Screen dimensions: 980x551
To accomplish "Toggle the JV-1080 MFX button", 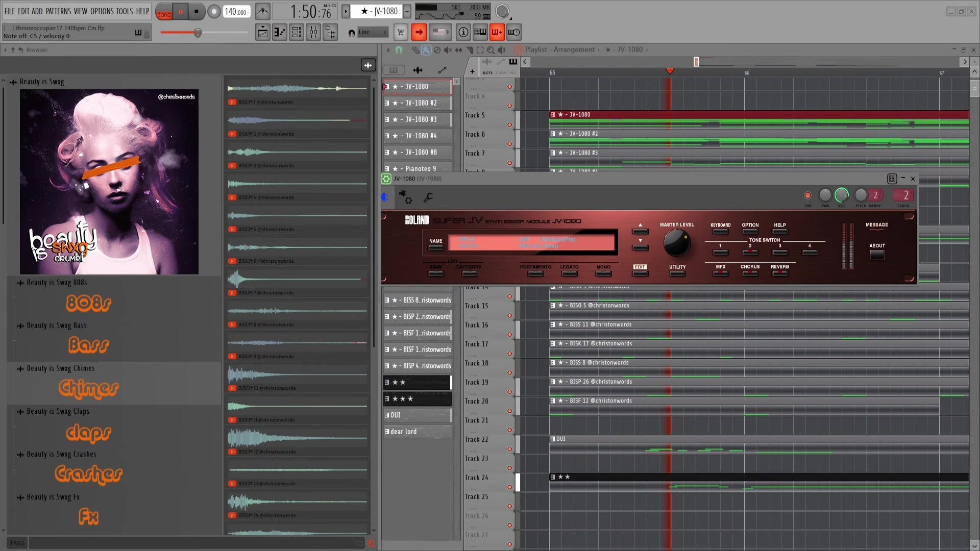I will tap(720, 273).
